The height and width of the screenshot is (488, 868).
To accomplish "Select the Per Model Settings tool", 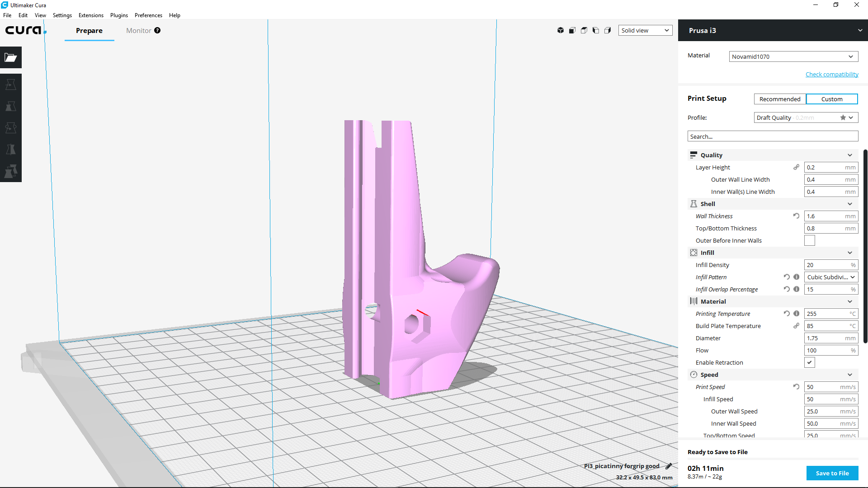I will (x=11, y=171).
